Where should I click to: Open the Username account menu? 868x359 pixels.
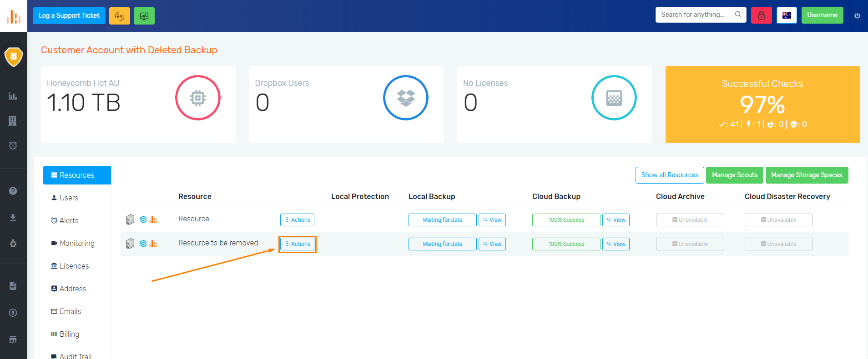(x=822, y=15)
